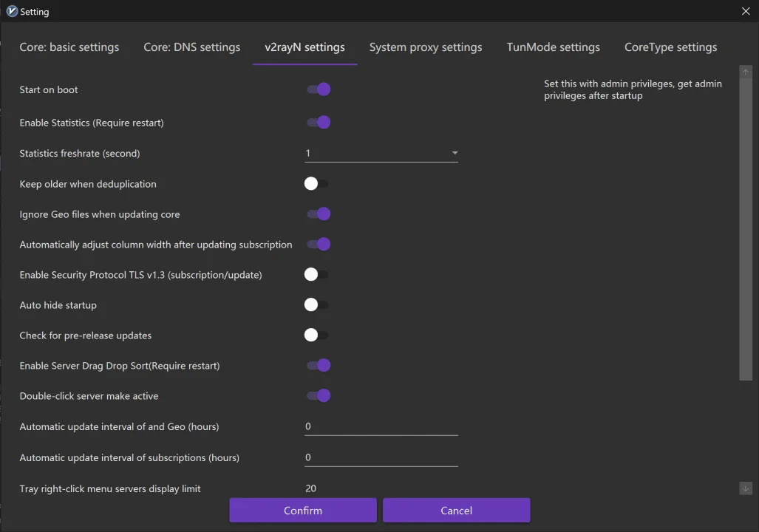Viewport: 759px width, 532px height.
Task: Select the v2rayN settings tab
Action: pyautogui.click(x=305, y=47)
